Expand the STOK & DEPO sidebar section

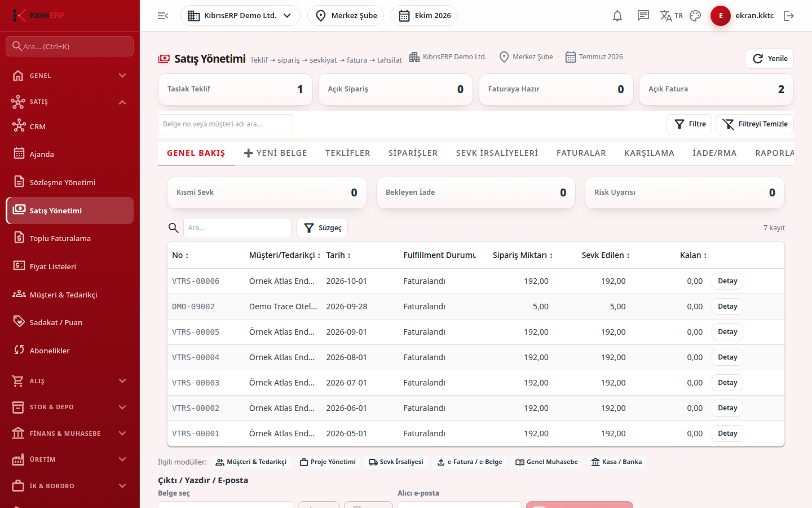coord(70,407)
